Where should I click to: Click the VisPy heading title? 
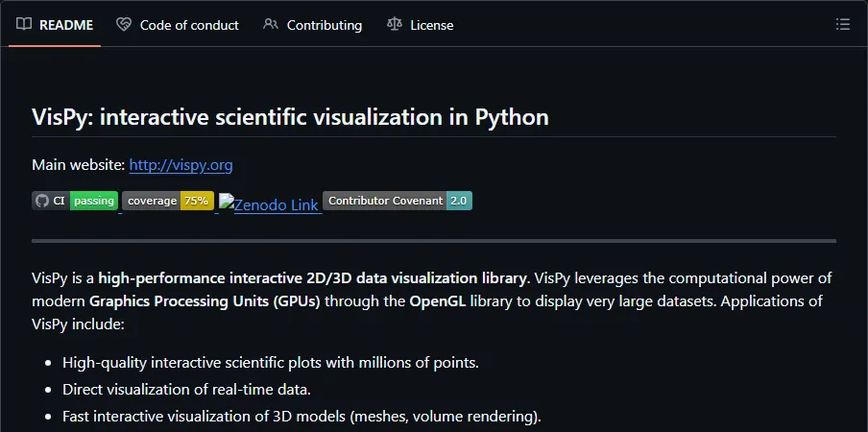290,117
